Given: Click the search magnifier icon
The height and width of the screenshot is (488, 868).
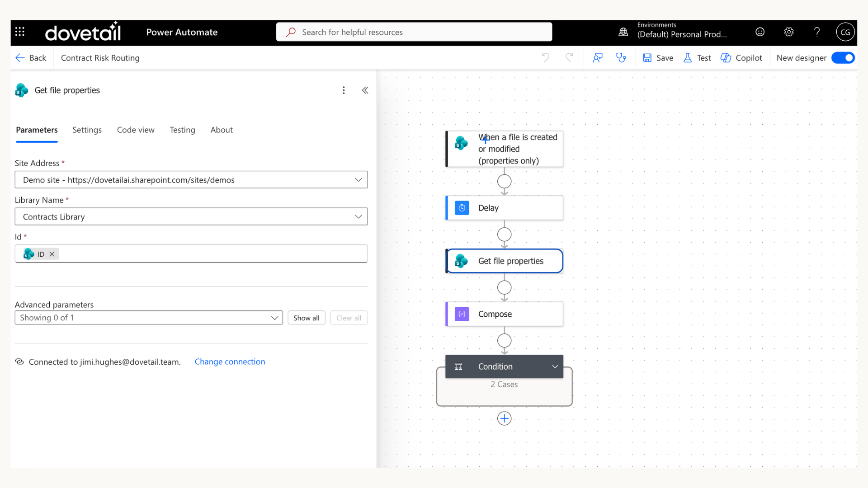Looking at the screenshot, I should [x=291, y=32].
